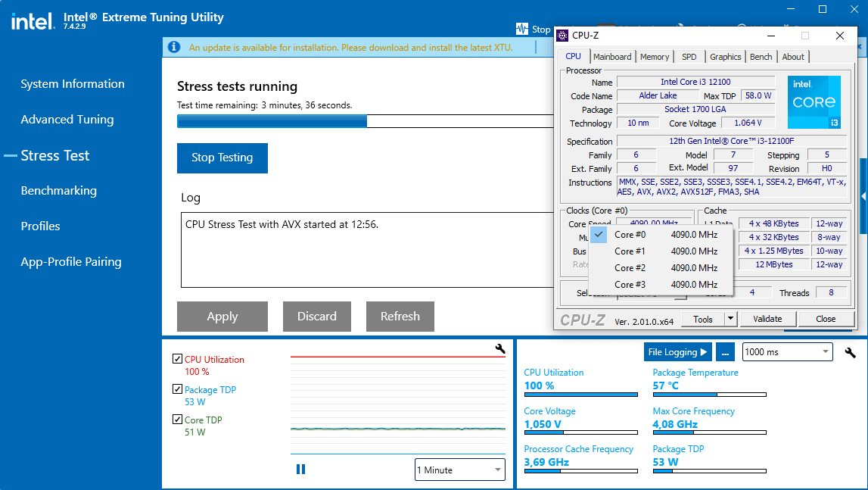The width and height of the screenshot is (868, 490).
Task: Pause the monitoring graph
Action: (300, 470)
